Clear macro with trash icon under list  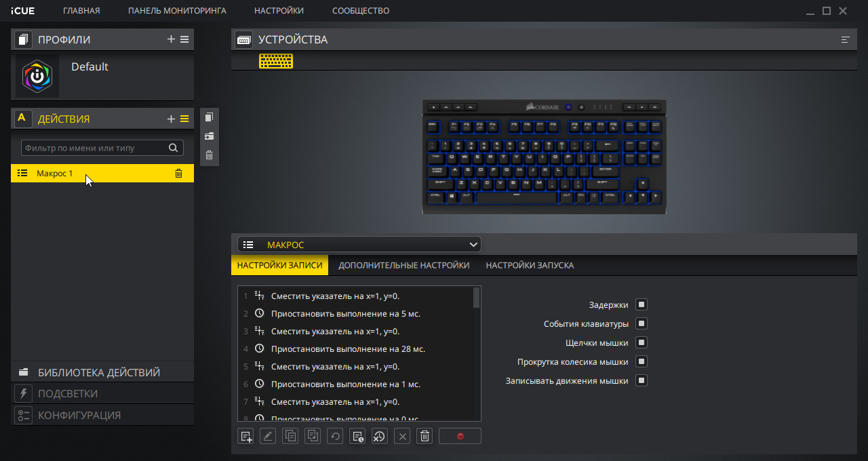pos(425,436)
